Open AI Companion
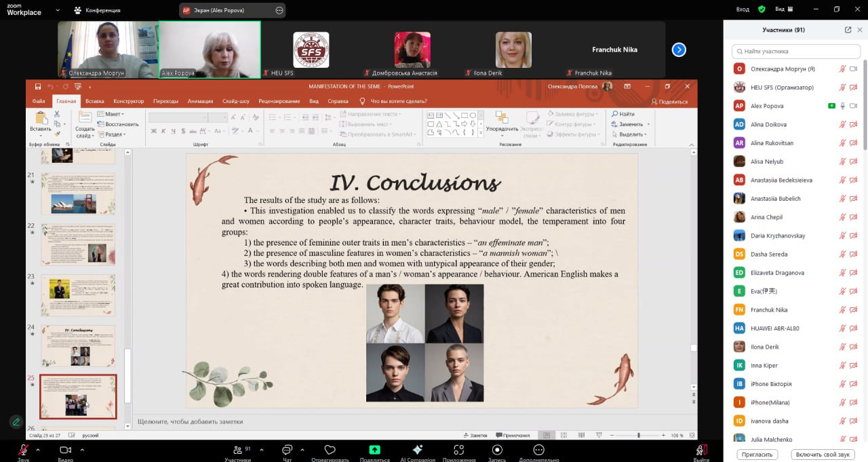The height and width of the screenshot is (462, 868). [x=418, y=450]
